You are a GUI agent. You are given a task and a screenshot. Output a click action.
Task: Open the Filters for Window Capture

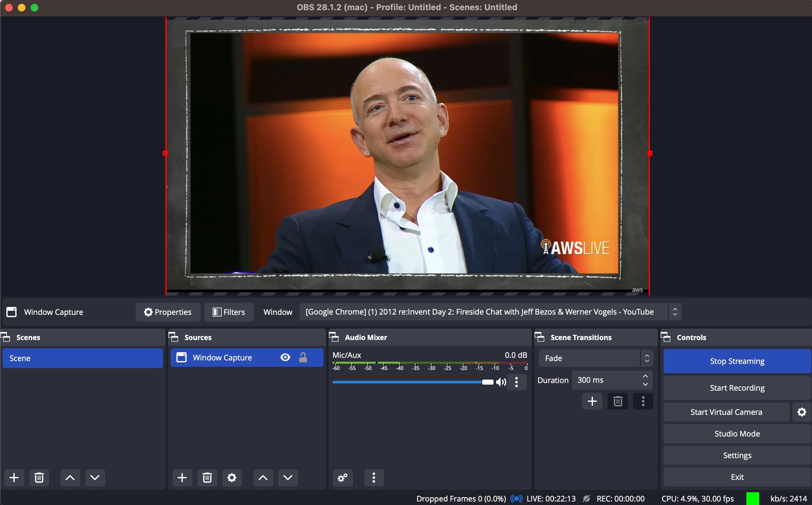[229, 312]
